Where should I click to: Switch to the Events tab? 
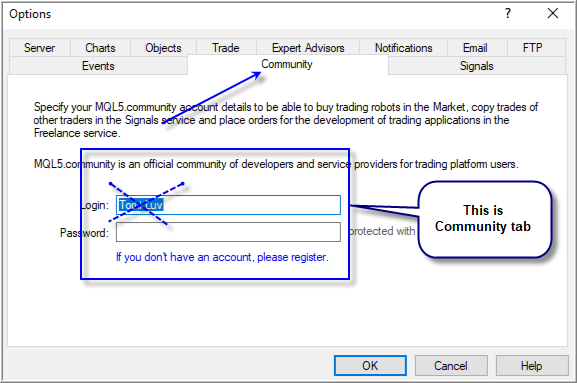pyautogui.click(x=98, y=66)
